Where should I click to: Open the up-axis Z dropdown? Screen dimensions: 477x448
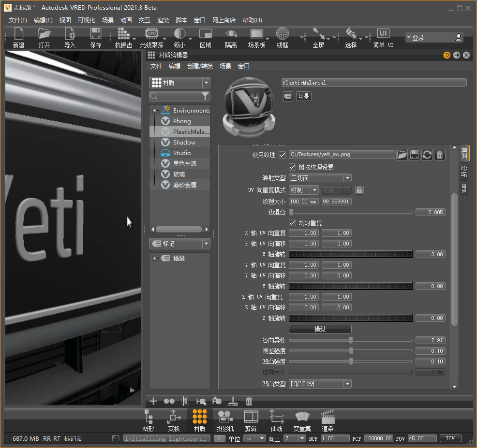click(x=295, y=439)
